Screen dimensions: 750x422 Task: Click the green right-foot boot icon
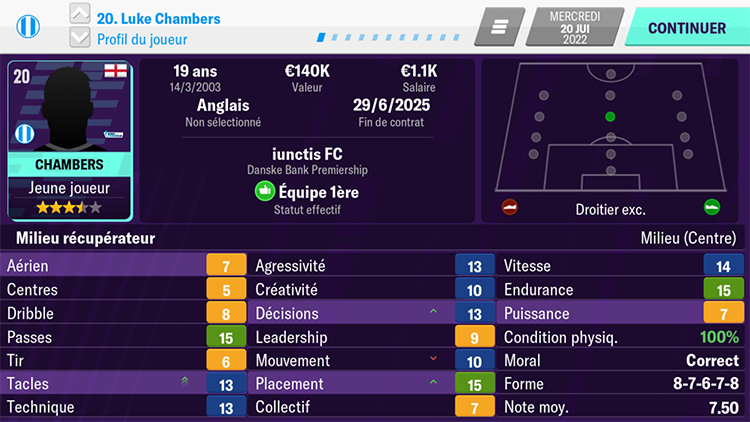(x=711, y=208)
